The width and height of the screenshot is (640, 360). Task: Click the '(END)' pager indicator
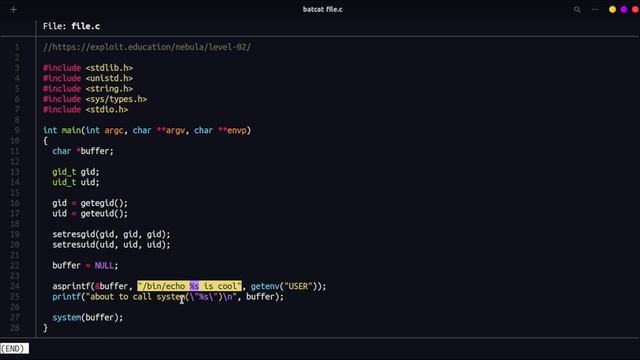pos(14,349)
